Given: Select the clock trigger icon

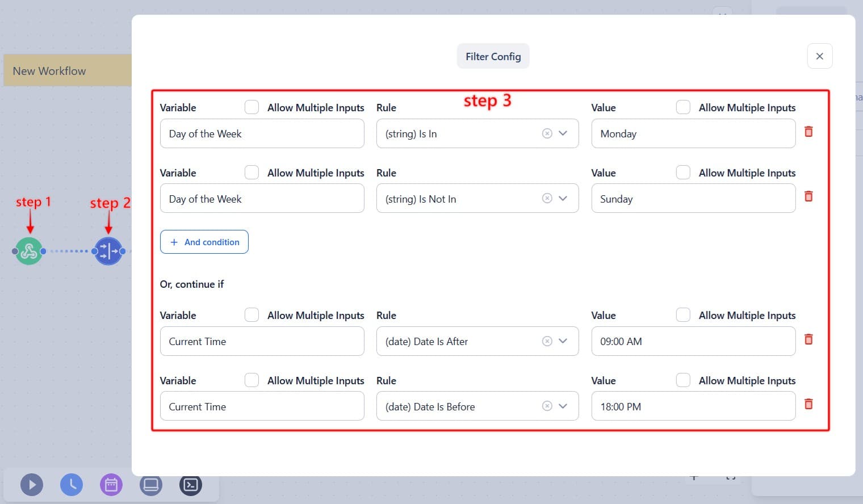Looking at the screenshot, I should 72,485.
